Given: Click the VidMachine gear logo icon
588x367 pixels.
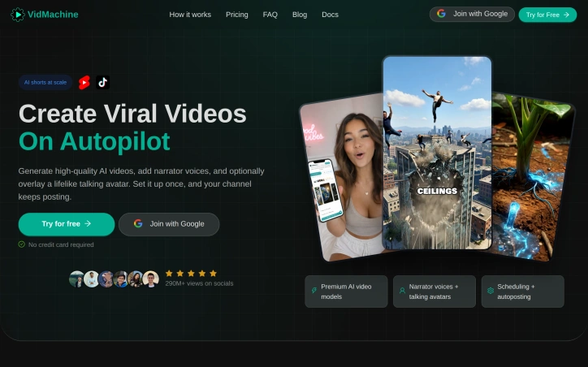Looking at the screenshot, I should (17, 15).
